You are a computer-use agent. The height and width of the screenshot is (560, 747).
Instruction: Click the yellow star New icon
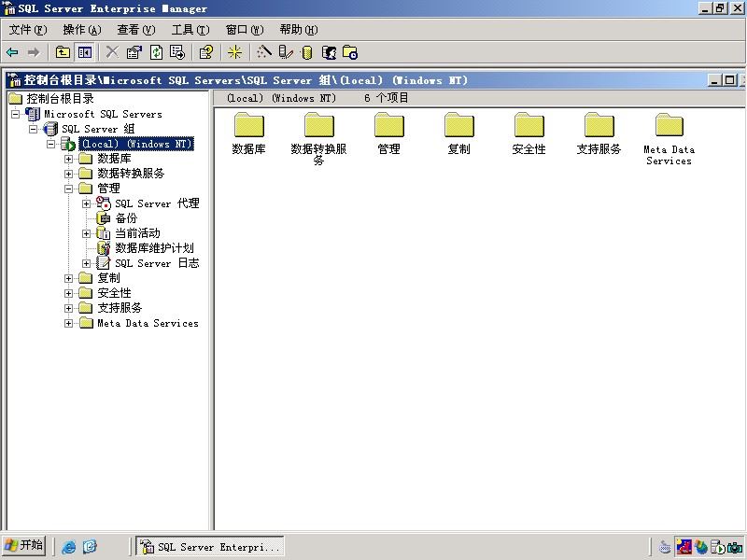click(x=235, y=52)
